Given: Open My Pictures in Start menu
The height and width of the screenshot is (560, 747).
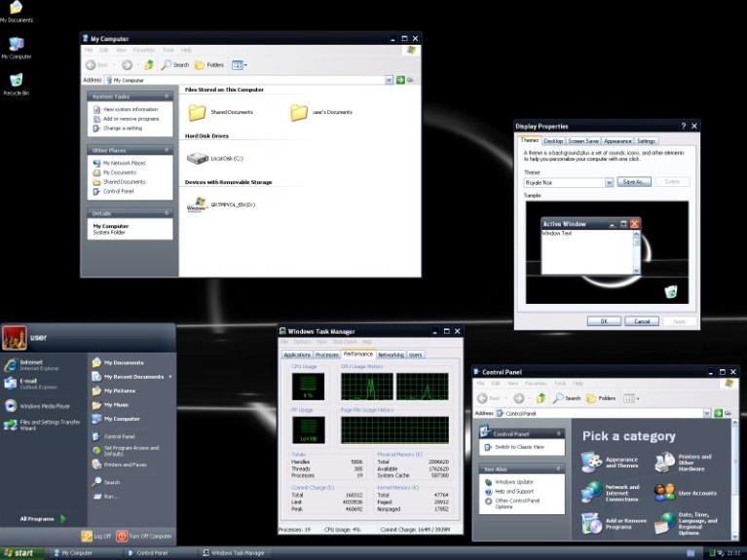Looking at the screenshot, I should pyautogui.click(x=114, y=391).
